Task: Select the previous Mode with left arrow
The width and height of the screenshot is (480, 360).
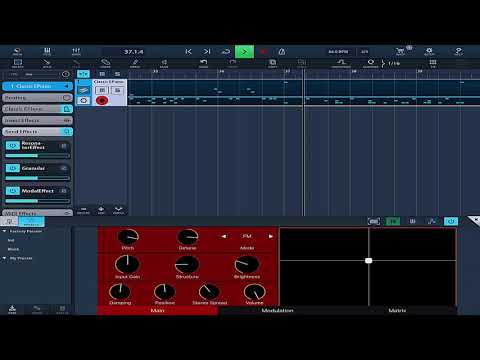Action: (x=224, y=236)
